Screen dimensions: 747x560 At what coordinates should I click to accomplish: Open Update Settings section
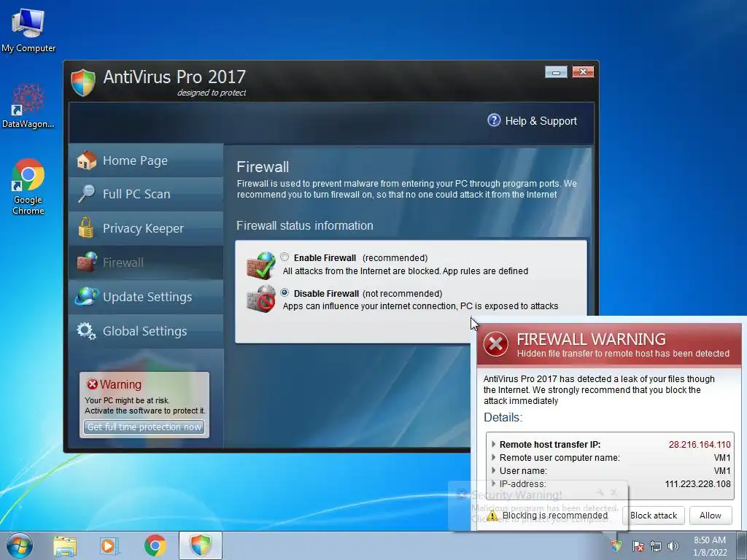(x=146, y=297)
